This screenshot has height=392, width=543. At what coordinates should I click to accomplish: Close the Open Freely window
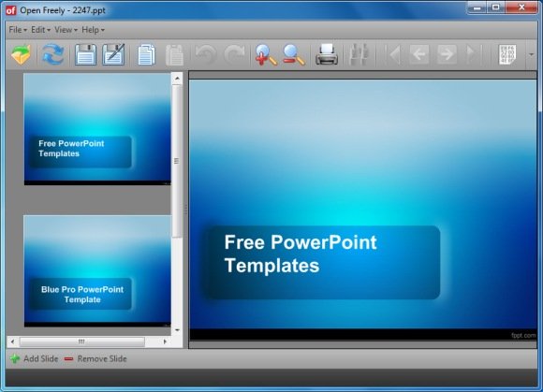(x=521, y=7)
